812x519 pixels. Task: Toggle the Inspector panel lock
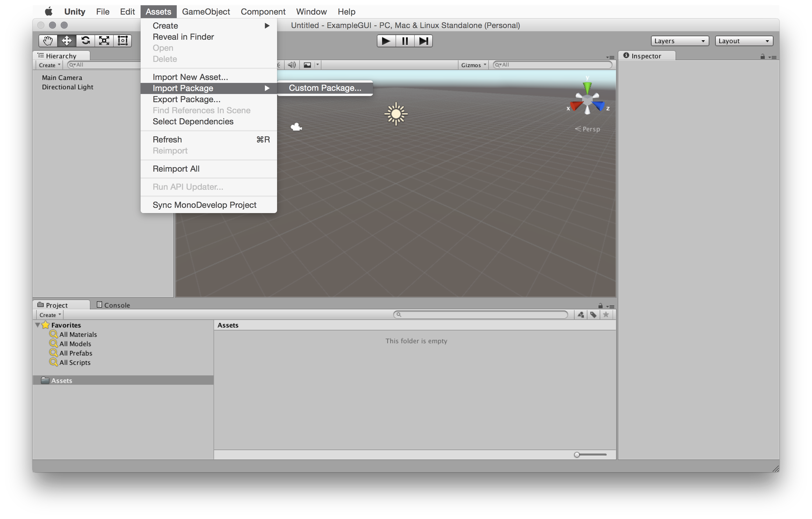(x=762, y=57)
